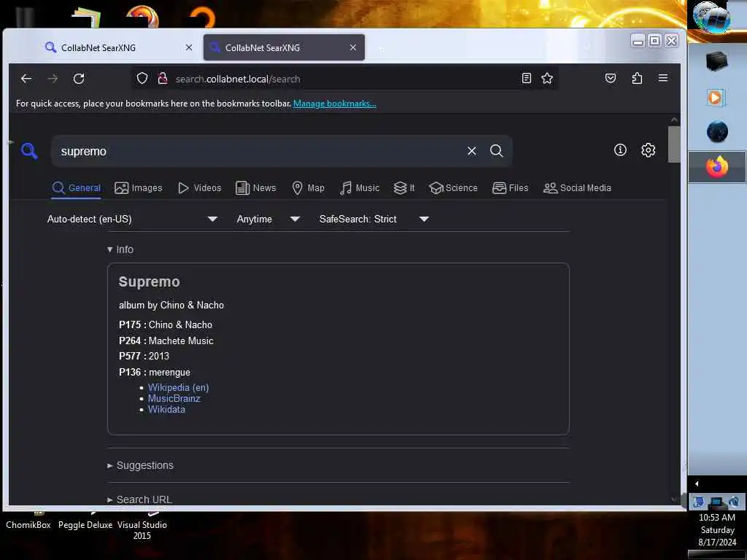Toggle reader view icon in address bar
Image resolution: width=747 pixels, height=560 pixels.
(527, 79)
